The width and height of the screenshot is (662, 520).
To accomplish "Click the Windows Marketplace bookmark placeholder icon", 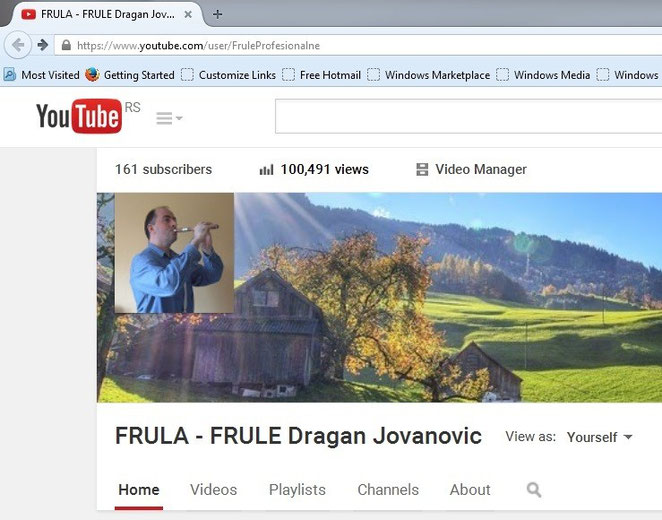I will [x=373, y=75].
